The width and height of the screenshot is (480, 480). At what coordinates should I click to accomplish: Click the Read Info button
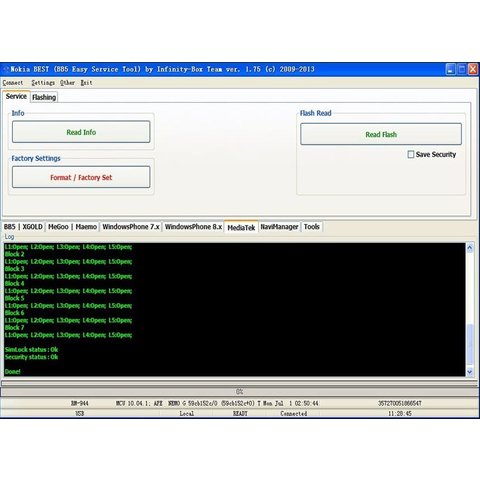(81, 132)
